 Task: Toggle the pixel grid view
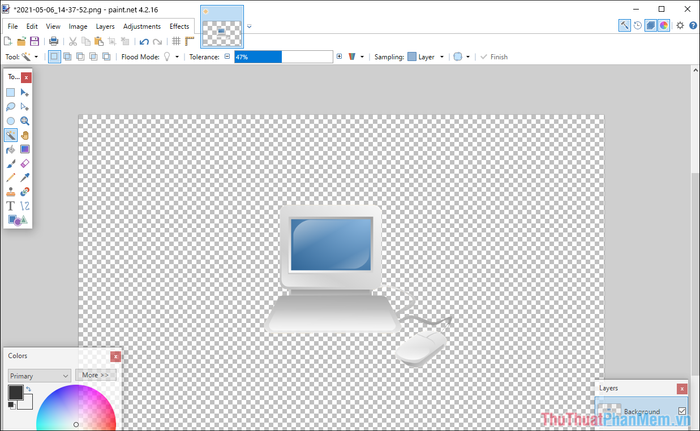click(x=176, y=42)
